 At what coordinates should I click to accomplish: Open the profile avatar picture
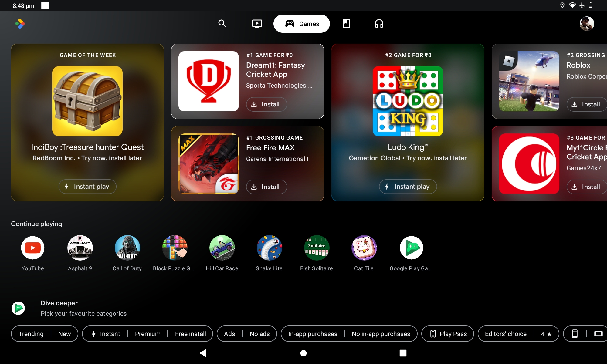pyautogui.click(x=587, y=24)
